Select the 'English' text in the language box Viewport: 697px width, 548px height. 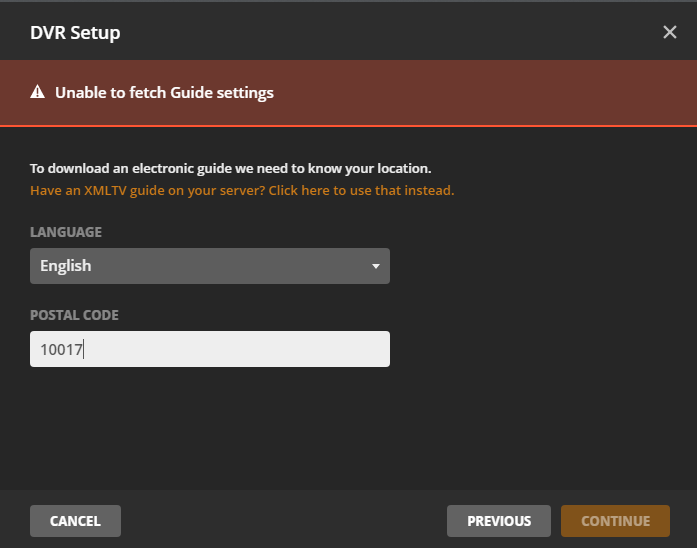tap(66, 266)
